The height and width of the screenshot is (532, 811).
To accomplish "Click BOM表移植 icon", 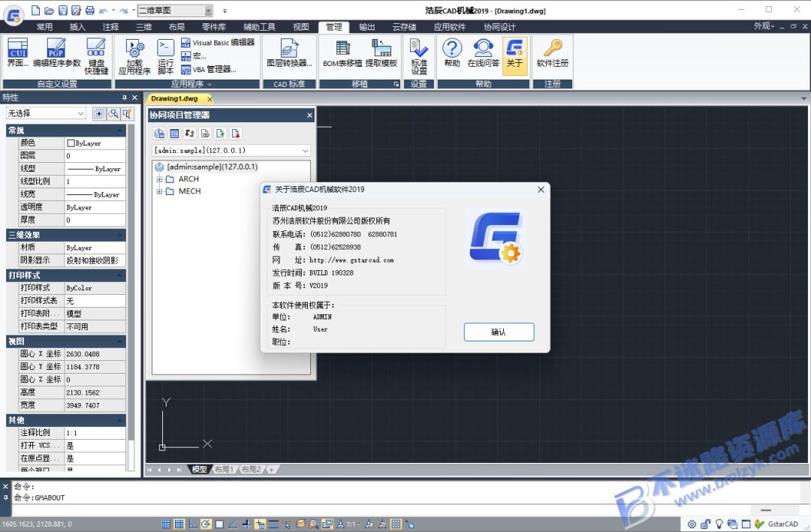I will (x=342, y=53).
